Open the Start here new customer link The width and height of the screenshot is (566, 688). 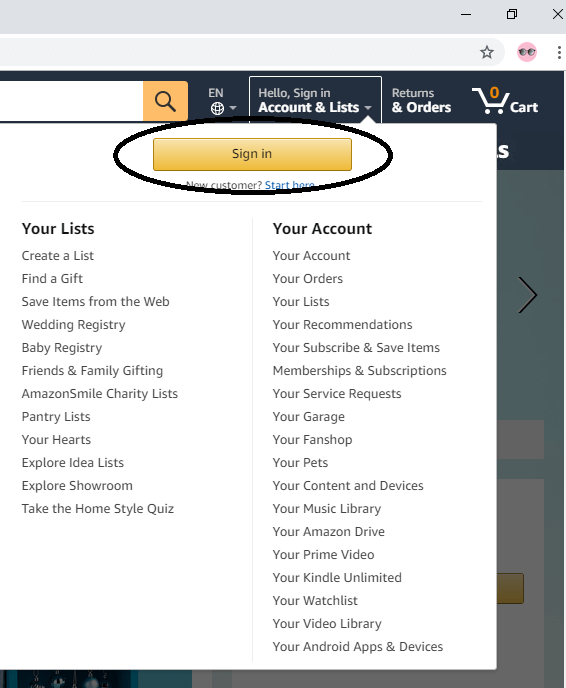point(290,185)
